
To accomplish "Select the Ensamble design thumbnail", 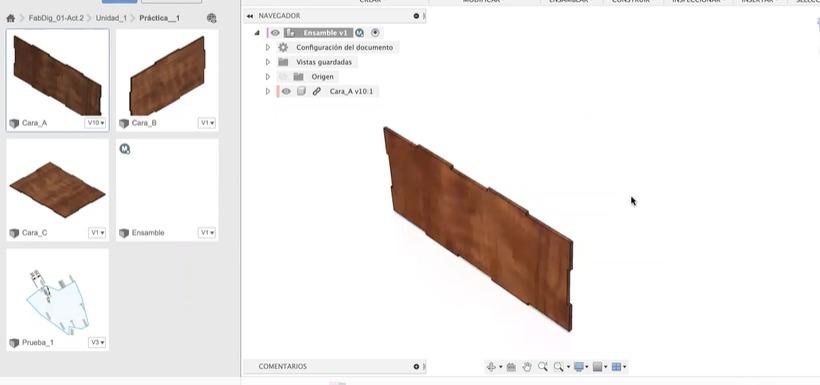I will pyautogui.click(x=167, y=190).
